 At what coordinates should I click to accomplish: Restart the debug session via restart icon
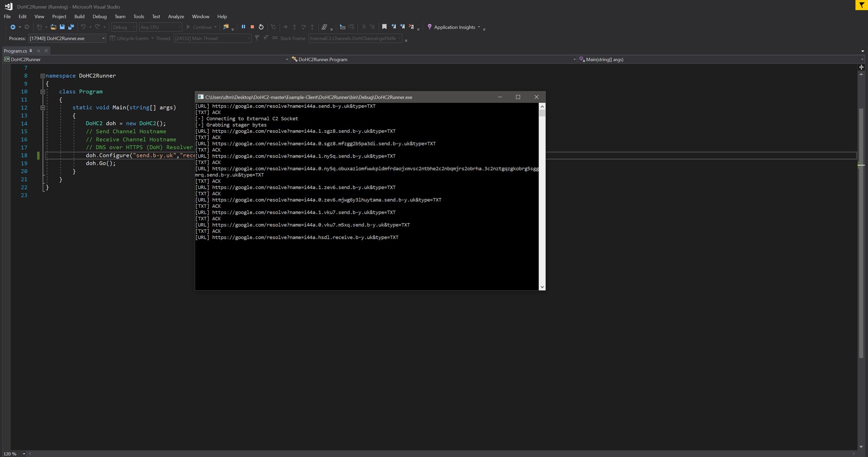tap(261, 27)
